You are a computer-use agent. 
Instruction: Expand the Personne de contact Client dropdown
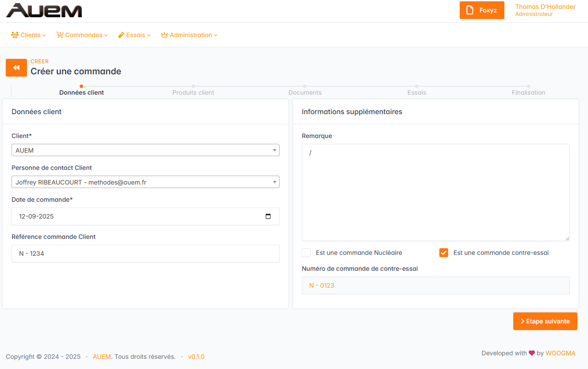[x=145, y=182]
